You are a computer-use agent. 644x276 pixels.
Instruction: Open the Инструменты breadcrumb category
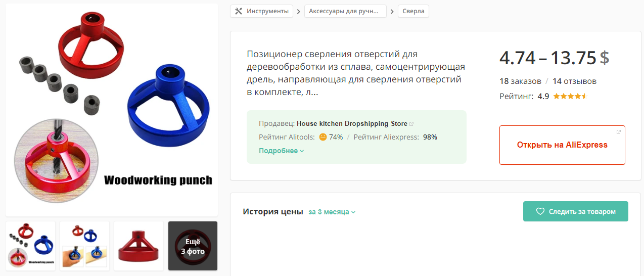coord(261,11)
